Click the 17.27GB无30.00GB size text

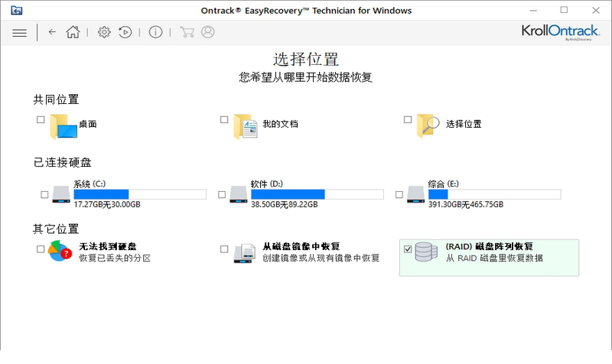107,204
